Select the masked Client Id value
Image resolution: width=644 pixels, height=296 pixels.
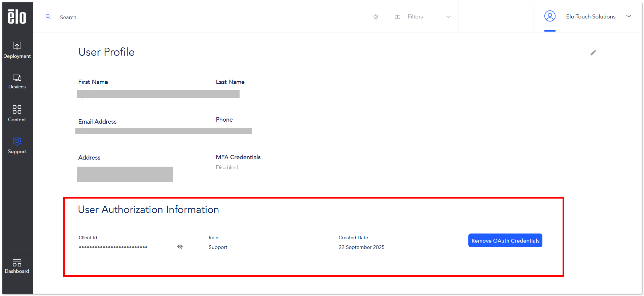pos(113,247)
